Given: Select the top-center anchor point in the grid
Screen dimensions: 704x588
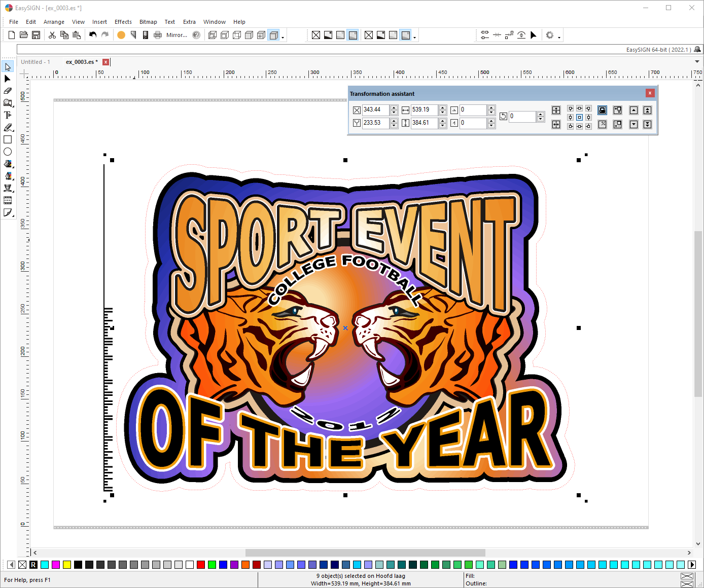Looking at the screenshot, I should point(579,108).
